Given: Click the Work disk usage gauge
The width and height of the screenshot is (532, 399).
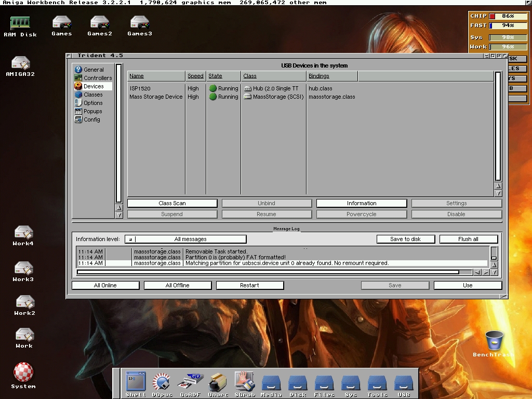Looking at the screenshot, I should point(508,47).
